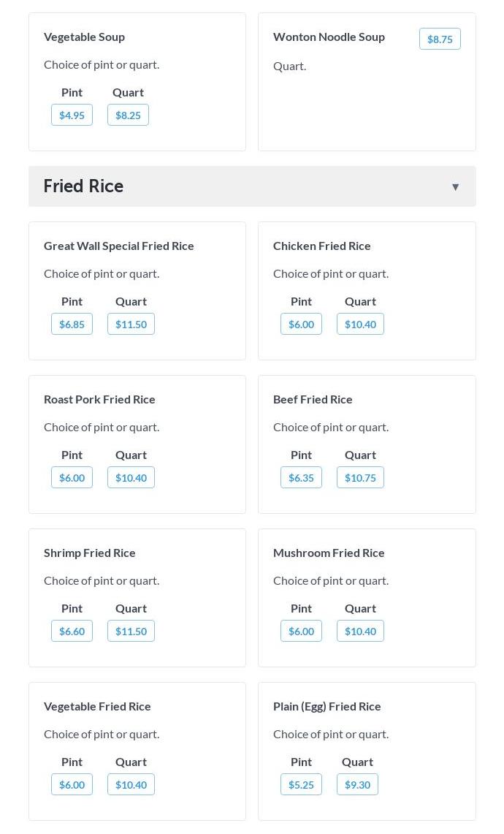Collapse the Fried Rice section arrow
The image size is (504, 834).
click(455, 187)
